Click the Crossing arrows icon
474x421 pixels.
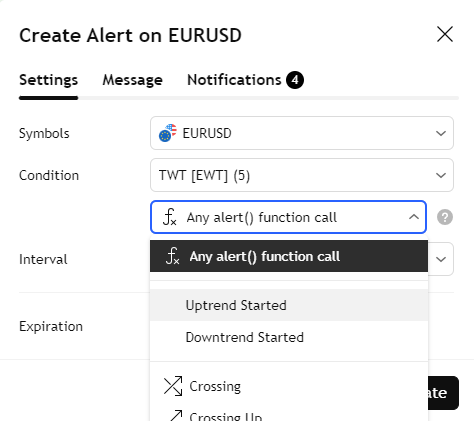(173, 386)
